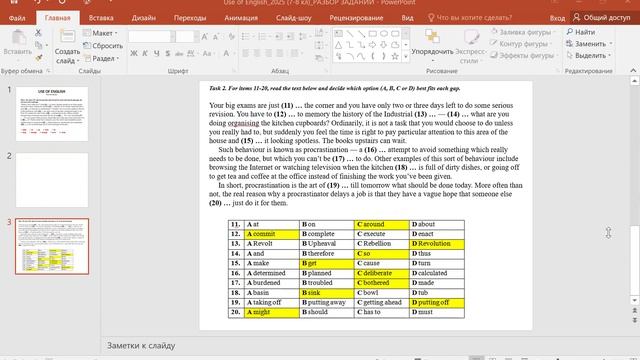Click the Вход sign-in link
This screenshot has width=640, height=360.
pos(557,18)
